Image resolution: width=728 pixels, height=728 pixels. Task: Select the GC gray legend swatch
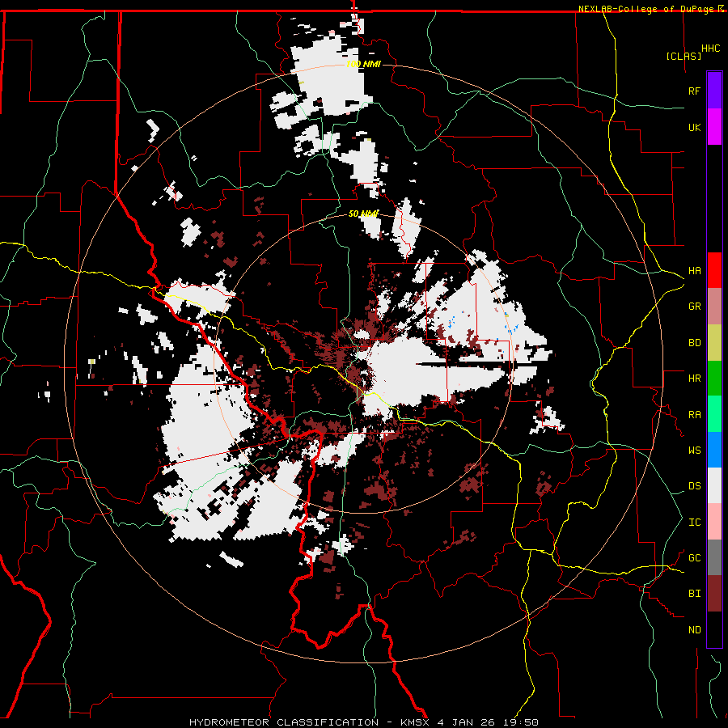click(x=714, y=557)
